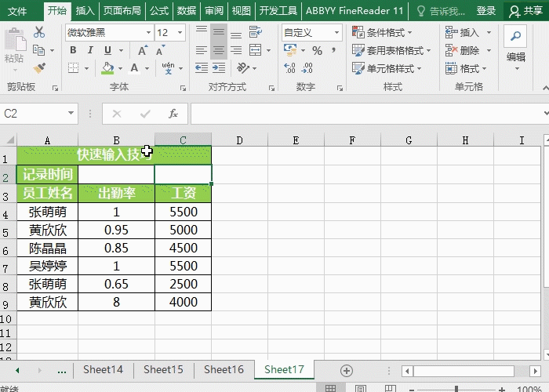Collapse the ribbon with the chevron
The height and width of the screenshot is (392, 549).
click(545, 87)
